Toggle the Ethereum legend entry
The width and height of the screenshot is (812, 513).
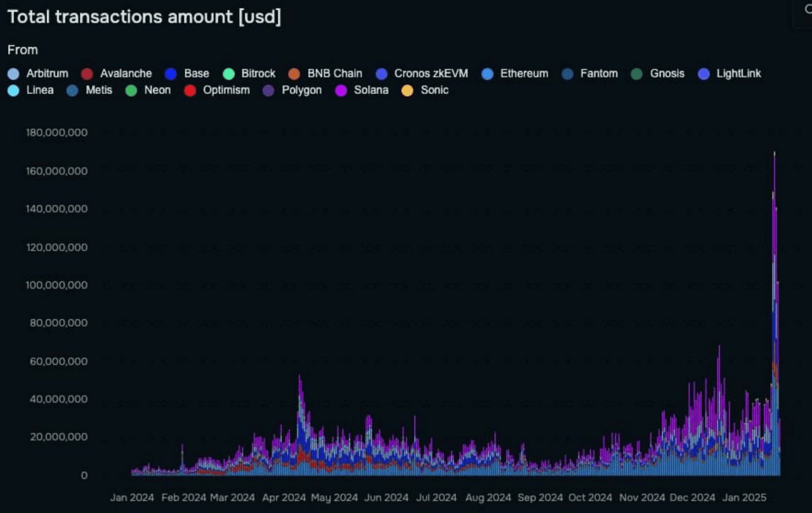coord(514,74)
